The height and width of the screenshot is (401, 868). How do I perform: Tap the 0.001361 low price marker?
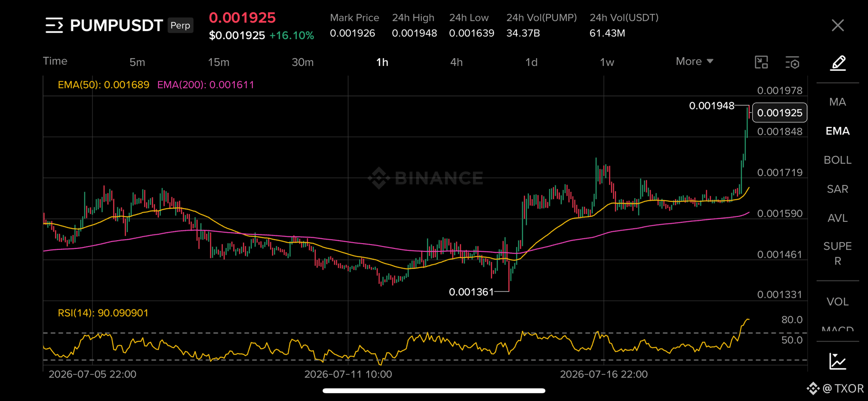(471, 292)
